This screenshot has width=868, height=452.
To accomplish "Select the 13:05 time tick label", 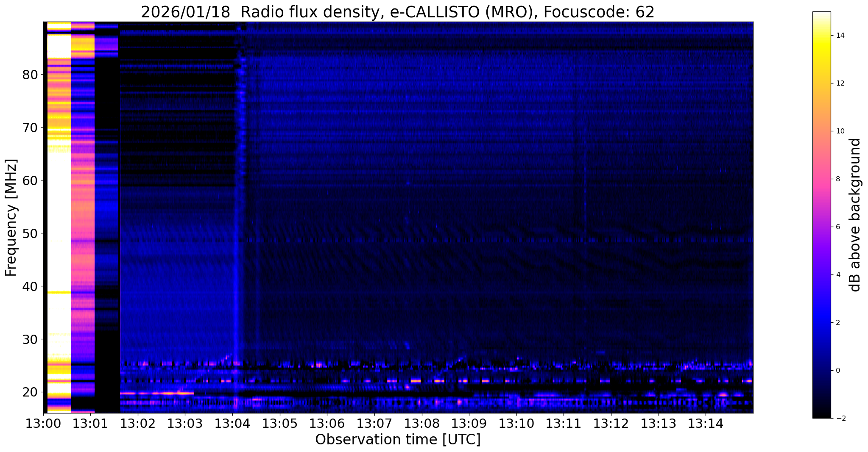I will [x=280, y=423].
